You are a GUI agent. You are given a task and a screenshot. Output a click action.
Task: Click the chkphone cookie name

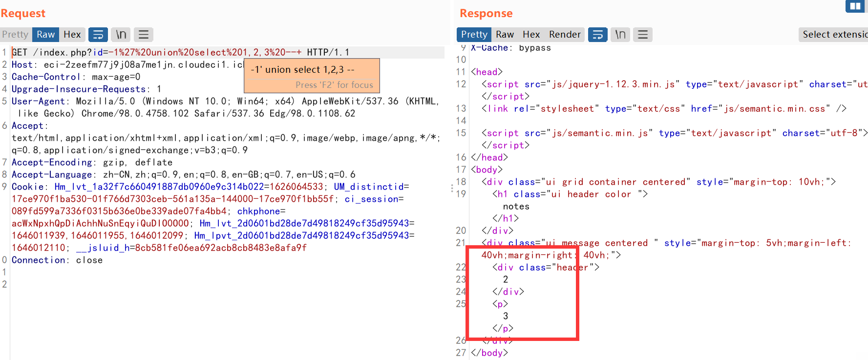[x=258, y=211]
